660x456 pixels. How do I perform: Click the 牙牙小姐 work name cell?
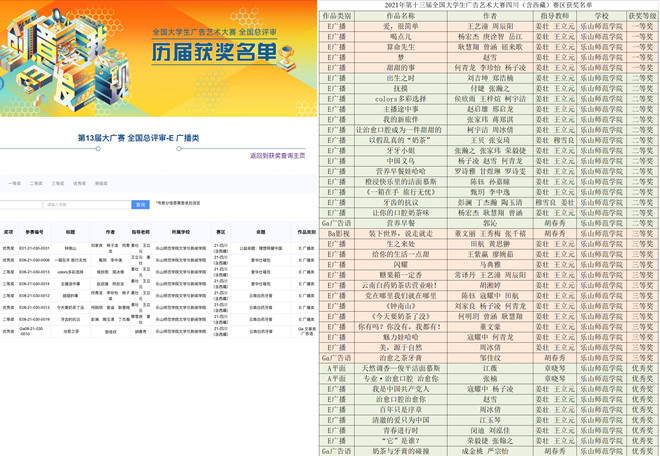(401, 150)
